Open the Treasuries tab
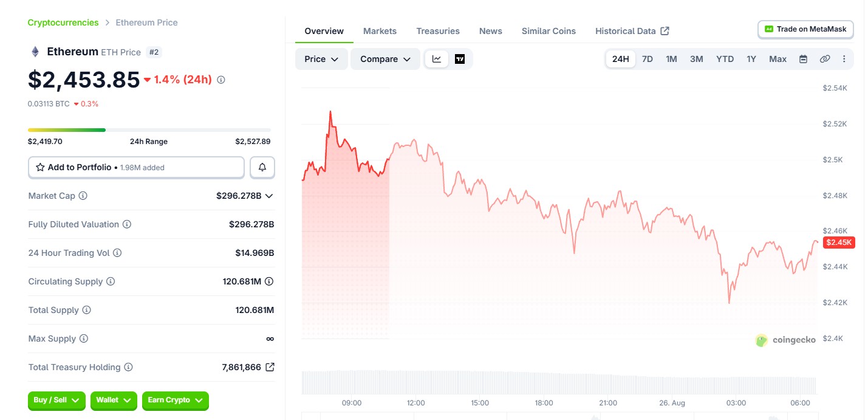This screenshot has height=420, width=868. coord(438,31)
